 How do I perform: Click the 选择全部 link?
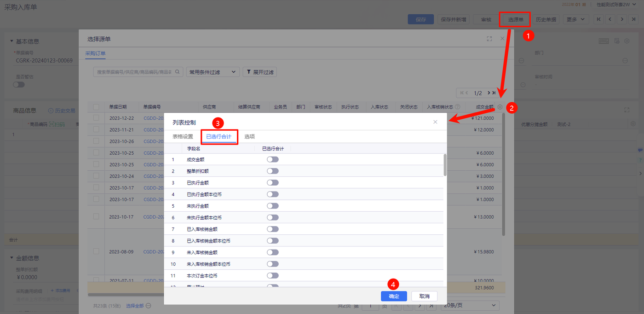tap(135, 306)
